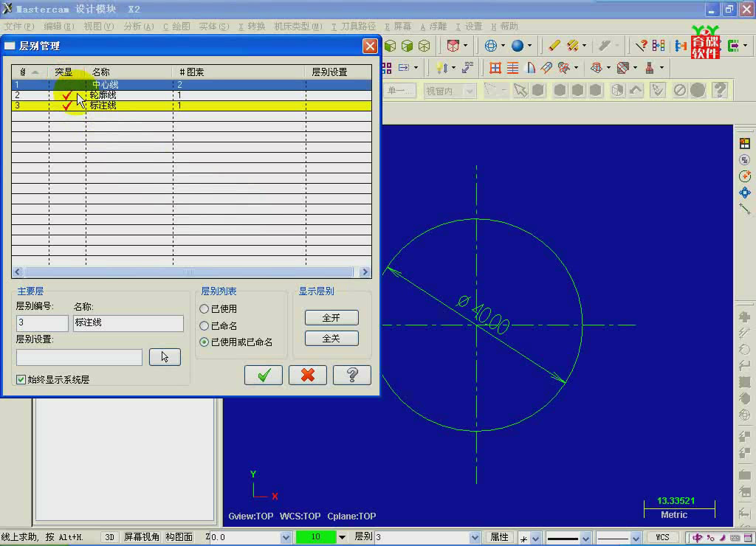The width and height of the screenshot is (756, 546).
Task: Click the 构图面 button in status bar
Action: click(179, 537)
